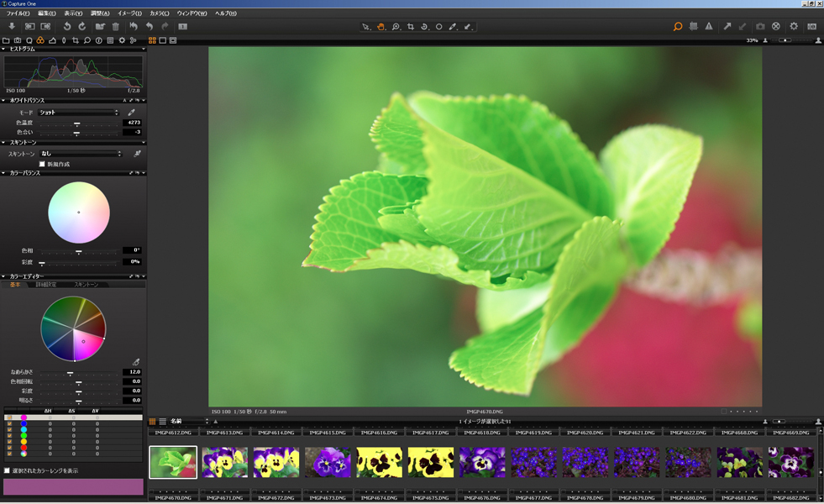Select the cursor selection tool in toolbar
The width and height of the screenshot is (824, 504).
366,27
